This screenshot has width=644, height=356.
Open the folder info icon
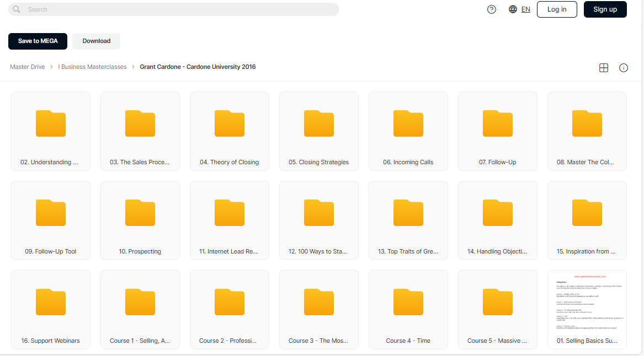tap(623, 68)
